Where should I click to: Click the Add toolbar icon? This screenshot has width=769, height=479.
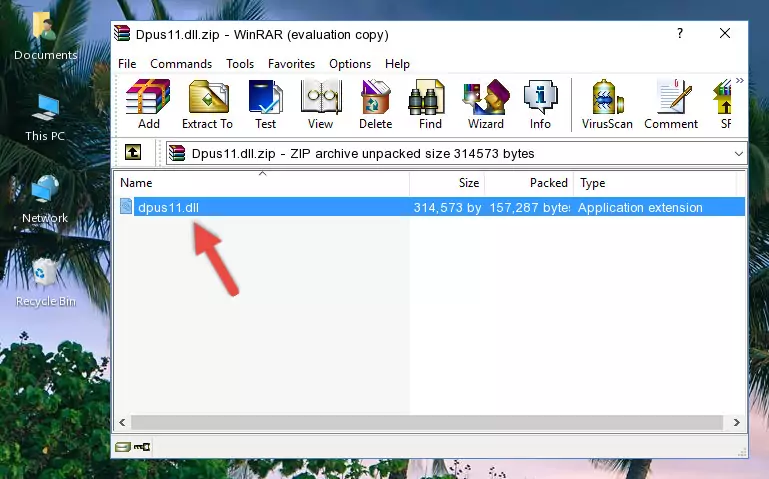(x=148, y=104)
